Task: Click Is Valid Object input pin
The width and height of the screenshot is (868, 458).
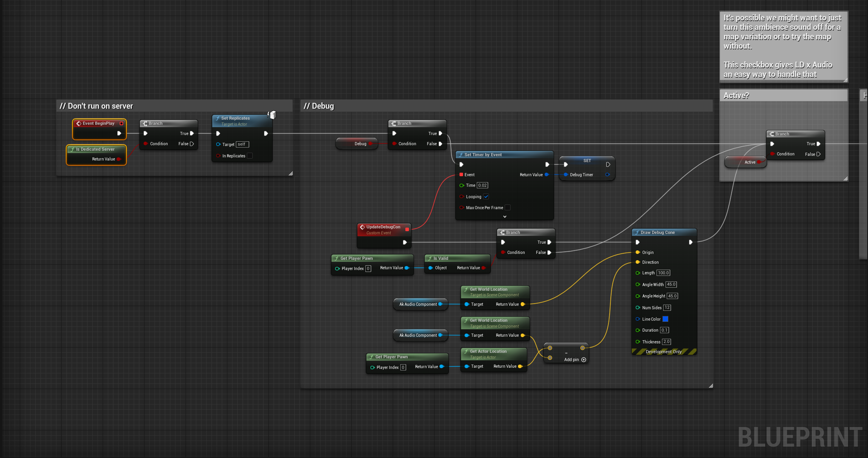Action: click(430, 268)
